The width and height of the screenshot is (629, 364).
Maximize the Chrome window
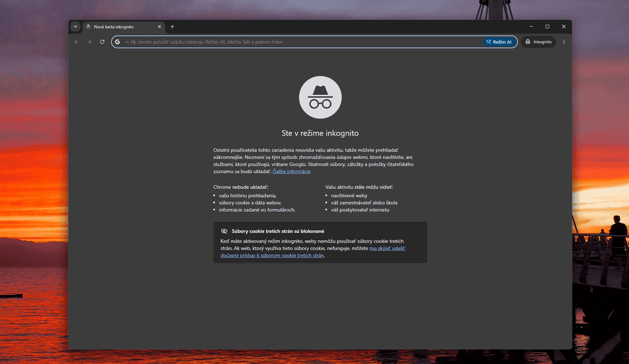(x=547, y=26)
